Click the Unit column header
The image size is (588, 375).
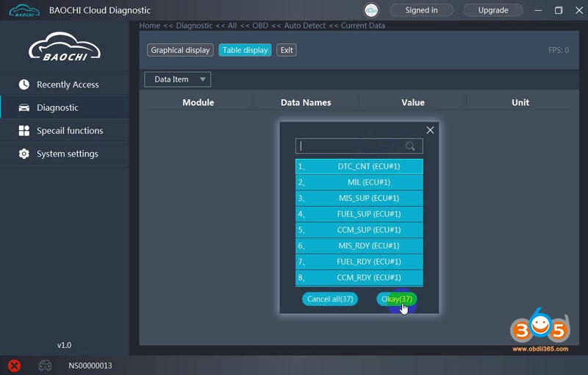tap(520, 102)
